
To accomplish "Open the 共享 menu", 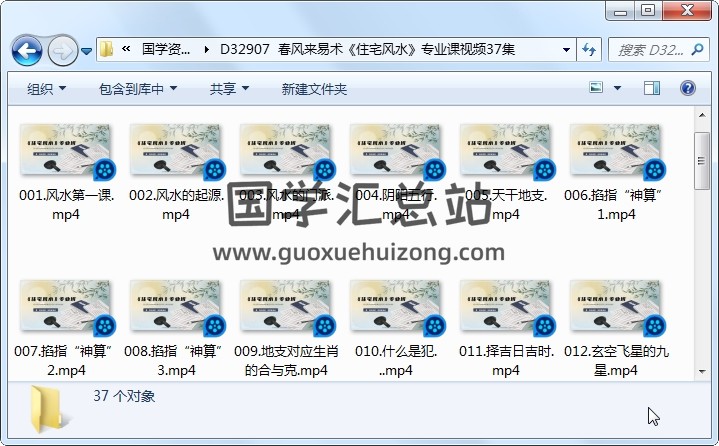I will [x=229, y=89].
